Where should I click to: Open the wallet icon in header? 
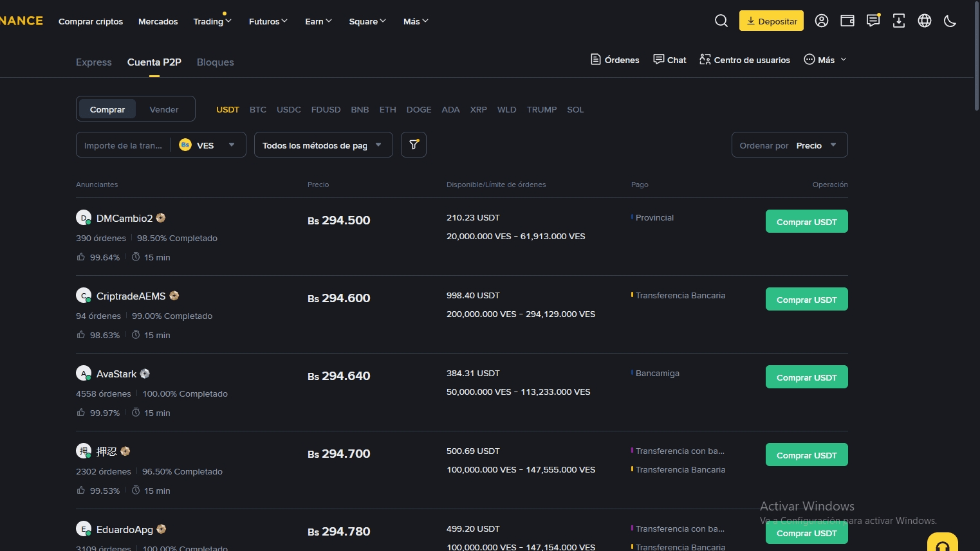tap(847, 21)
